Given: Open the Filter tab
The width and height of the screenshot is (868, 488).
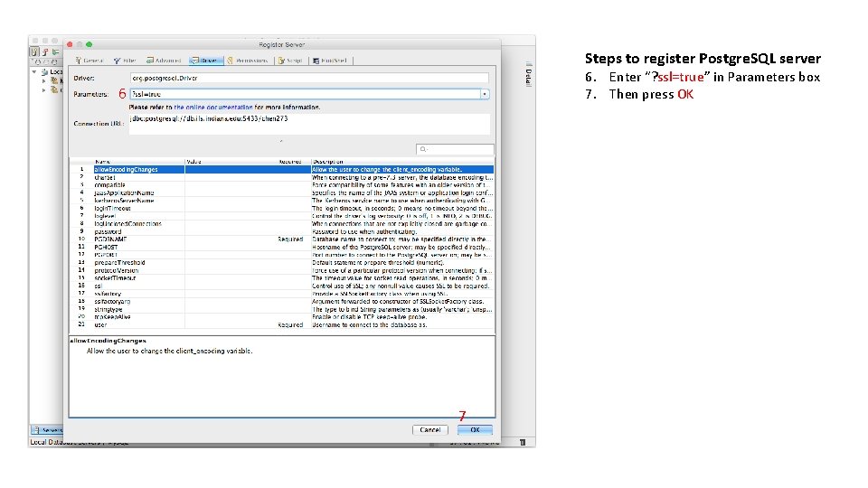Looking at the screenshot, I should coord(125,61).
